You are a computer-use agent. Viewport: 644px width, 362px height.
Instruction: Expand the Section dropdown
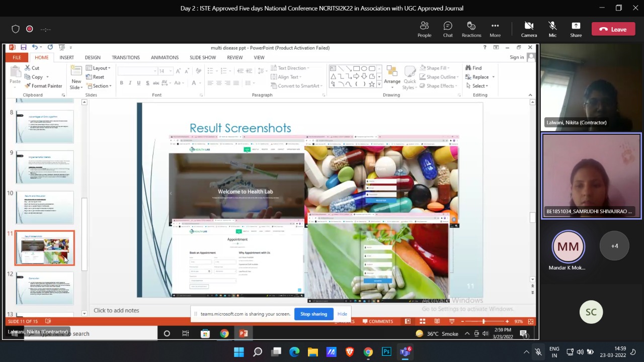pyautogui.click(x=99, y=86)
